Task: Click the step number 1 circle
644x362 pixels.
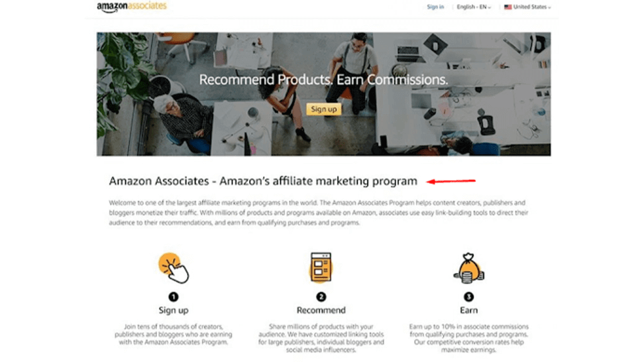Action: (x=174, y=296)
